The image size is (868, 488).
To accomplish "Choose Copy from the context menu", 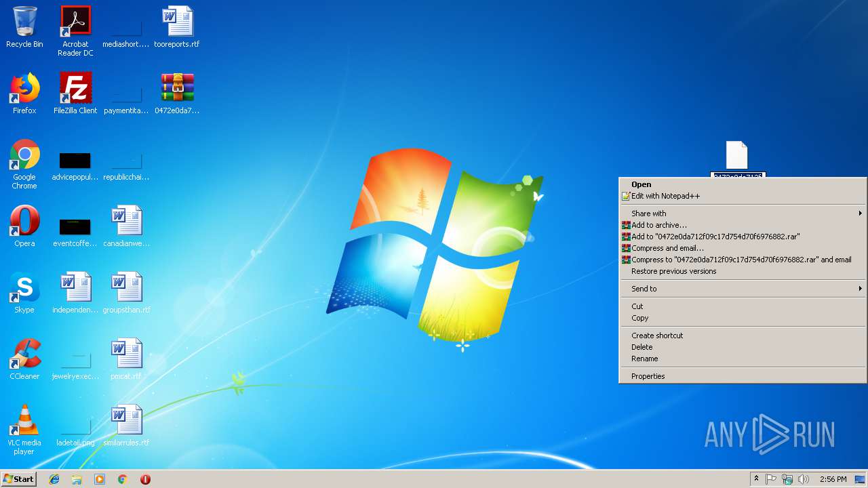I will (743, 318).
